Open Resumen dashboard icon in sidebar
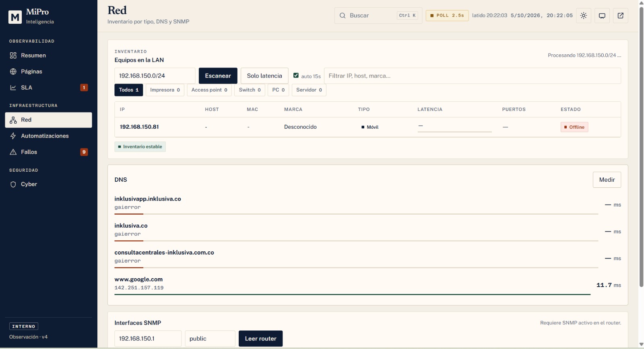Image resolution: width=644 pixels, height=349 pixels. click(13, 55)
